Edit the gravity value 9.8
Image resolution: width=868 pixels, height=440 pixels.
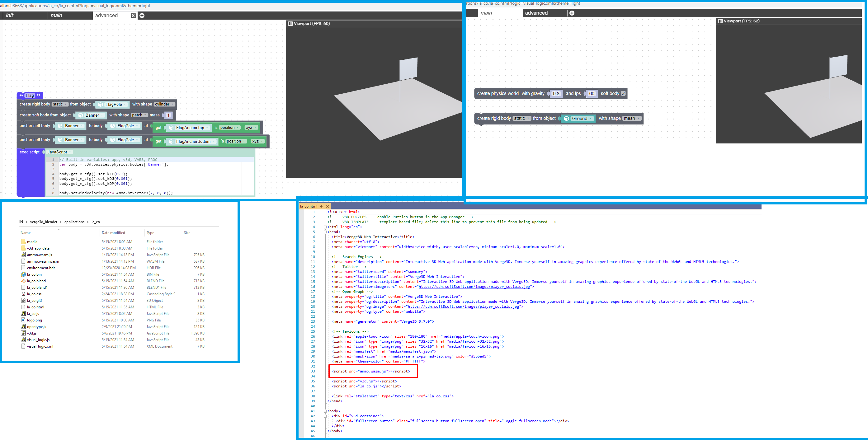tap(556, 94)
